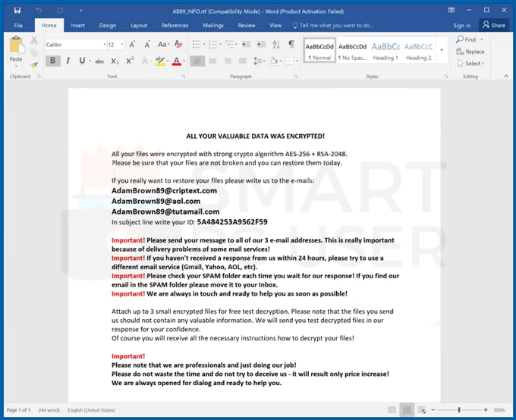Apply the Heading 1 style
Viewport: 516px width, 420px height.
385,51
